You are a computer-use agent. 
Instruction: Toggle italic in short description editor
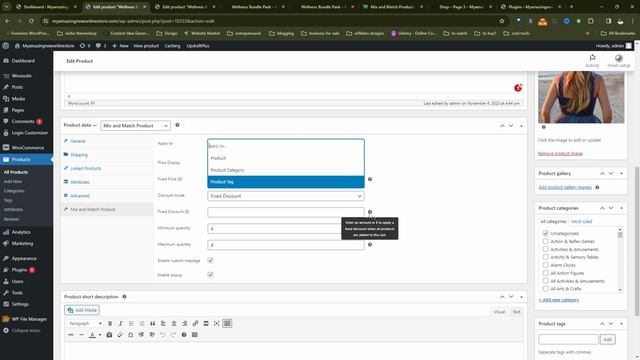(x=120, y=323)
